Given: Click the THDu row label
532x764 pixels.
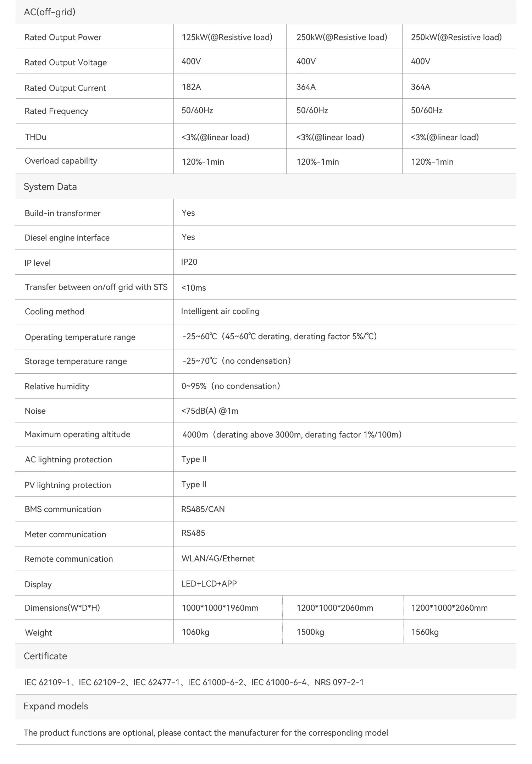Looking at the screenshot, I should coord(35,137).
